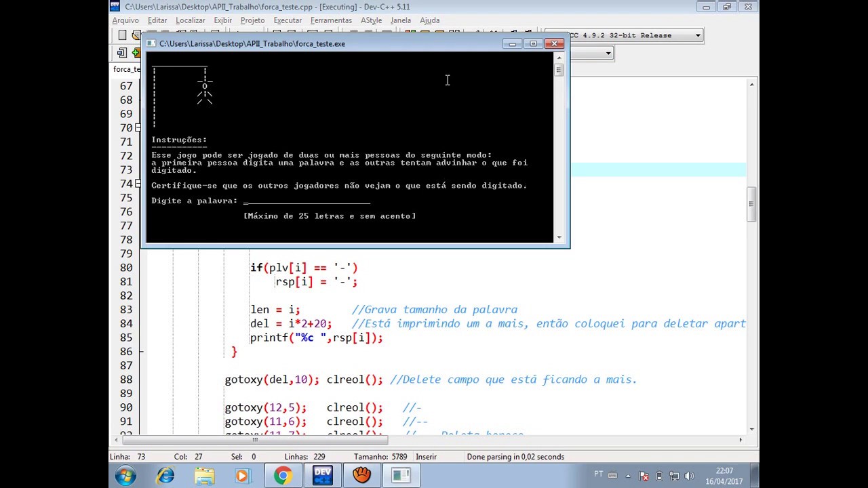The width and height of the screenshot is (868, 488).
Task: Click the editor horizontal scrollbar
Action: point(429,440)
